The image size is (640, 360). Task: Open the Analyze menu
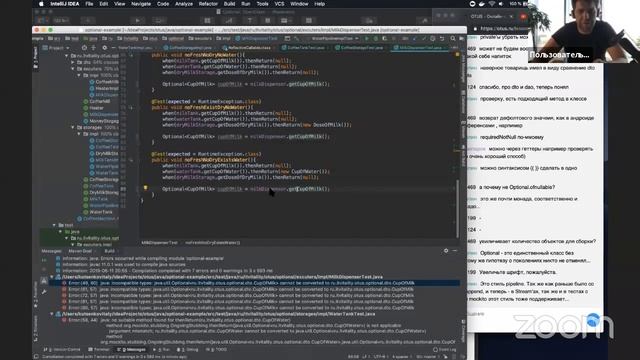(x=184, y=4)
